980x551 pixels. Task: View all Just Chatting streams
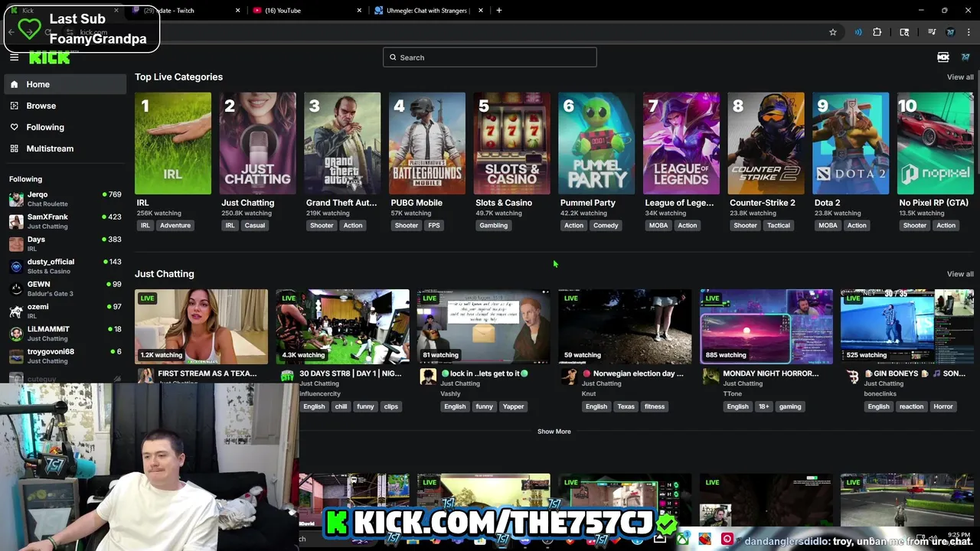(960, 274)
